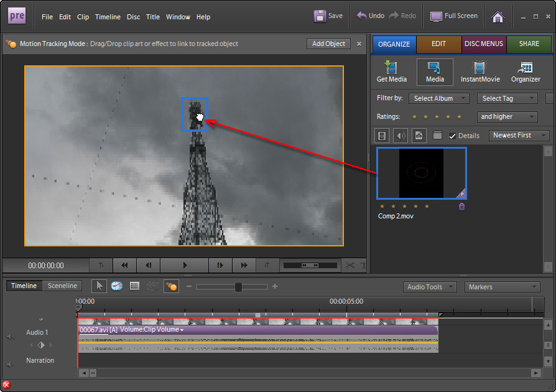Select the arrow Selection tool above the timeline

(98, 286)
